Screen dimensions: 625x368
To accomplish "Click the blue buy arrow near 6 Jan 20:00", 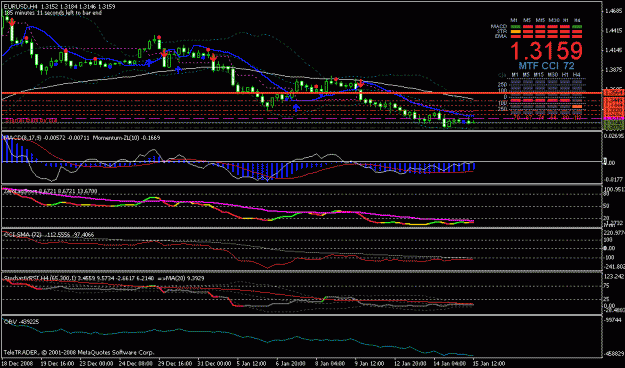I will pos(296,107).
